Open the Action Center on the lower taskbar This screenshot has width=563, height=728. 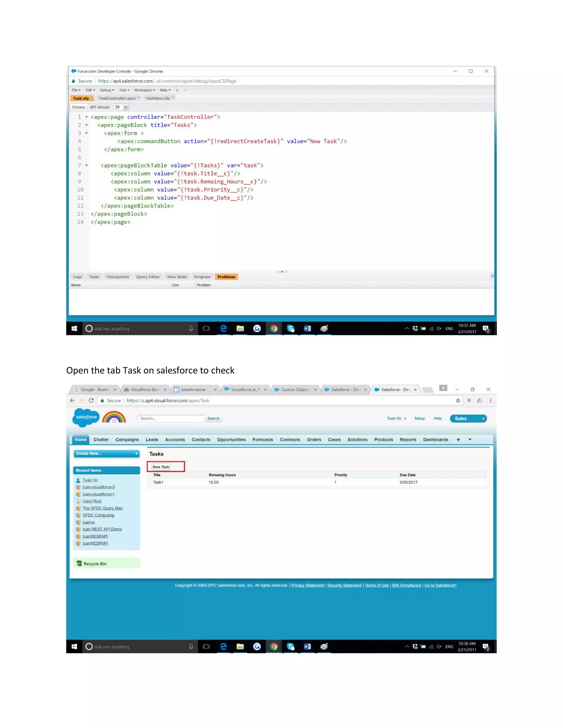click(x=486, y=647)
